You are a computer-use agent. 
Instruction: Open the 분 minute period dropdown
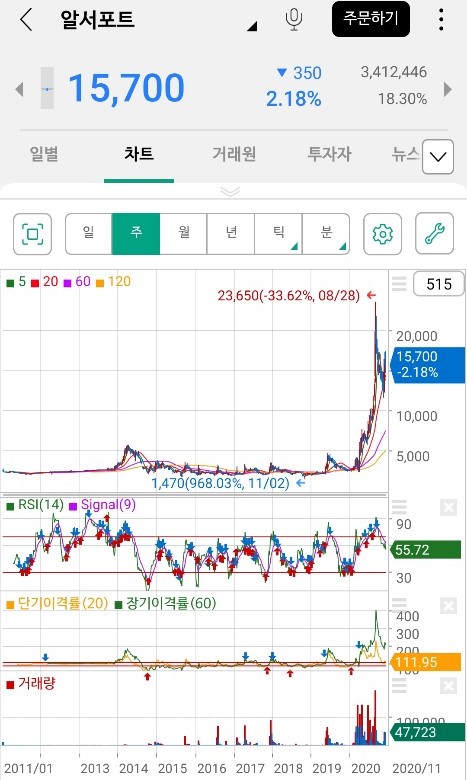326,234
